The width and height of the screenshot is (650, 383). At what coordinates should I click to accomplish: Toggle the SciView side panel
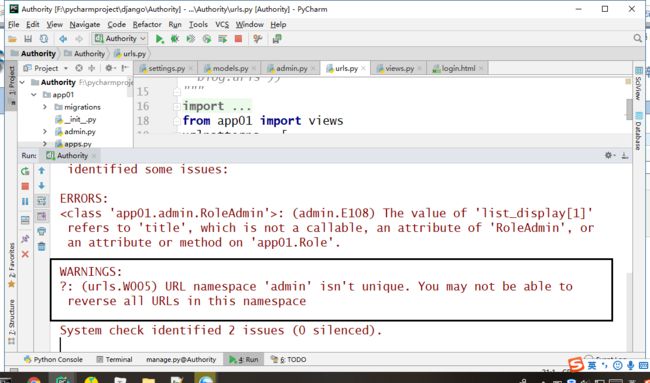click(638, 83)
